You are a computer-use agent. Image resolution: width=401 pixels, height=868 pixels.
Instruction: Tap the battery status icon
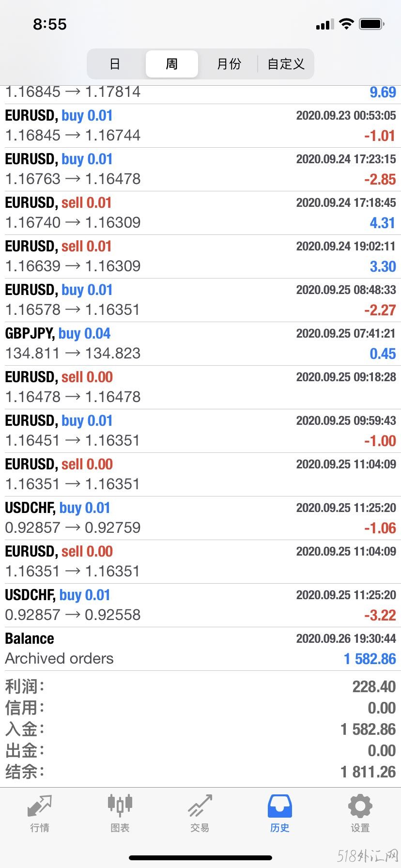(372, 24)
